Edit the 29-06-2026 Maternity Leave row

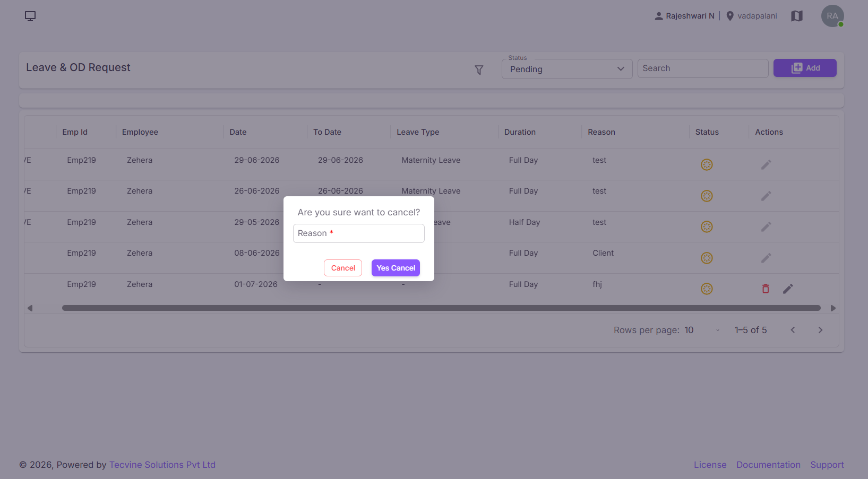pos(766,164)
